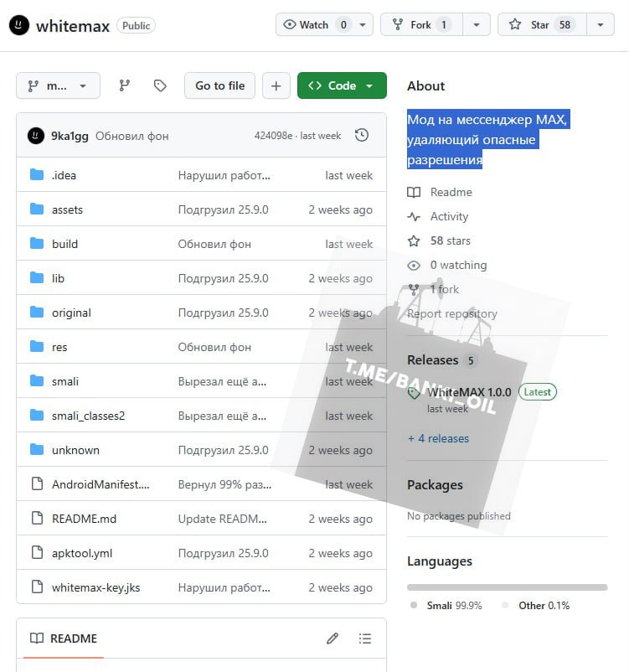This screenshot has width=629, height=672.
Task: Open the 0 watching link
Action: [458, 266]
